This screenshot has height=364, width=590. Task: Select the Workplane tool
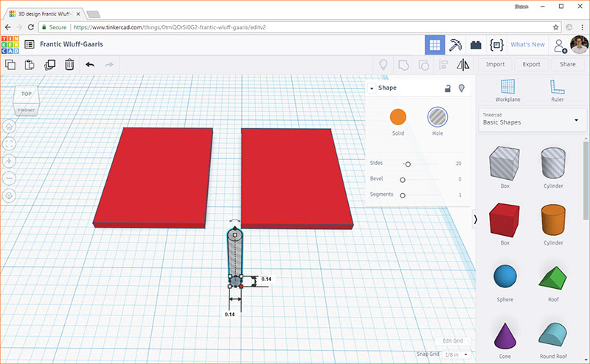tap(507, 90)
